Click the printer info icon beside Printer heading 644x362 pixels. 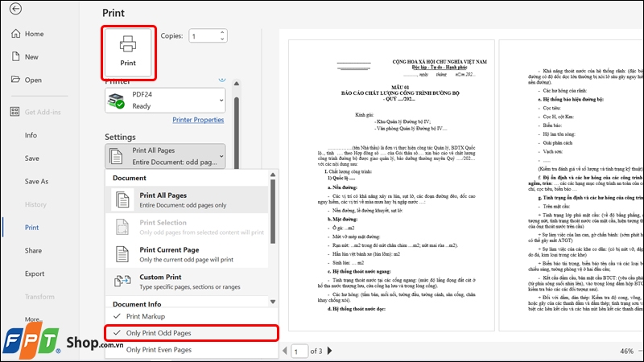coord(222,79)
